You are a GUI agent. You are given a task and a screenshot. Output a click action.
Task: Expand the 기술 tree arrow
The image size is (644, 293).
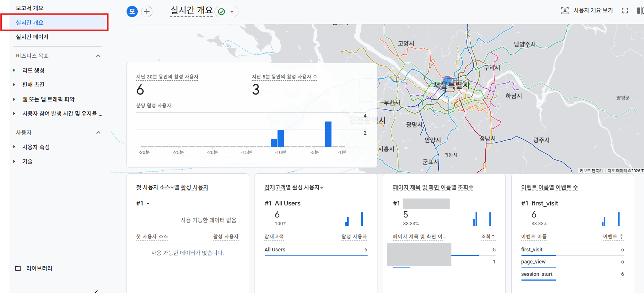pos(14,161)
